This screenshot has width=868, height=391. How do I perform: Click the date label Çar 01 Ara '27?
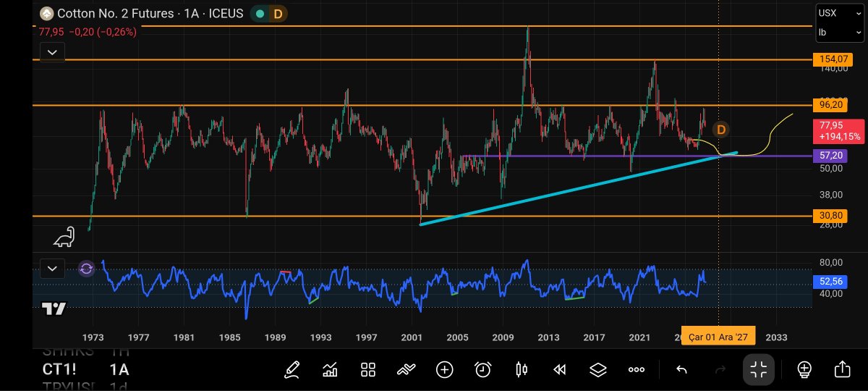[x=718, y=337]
